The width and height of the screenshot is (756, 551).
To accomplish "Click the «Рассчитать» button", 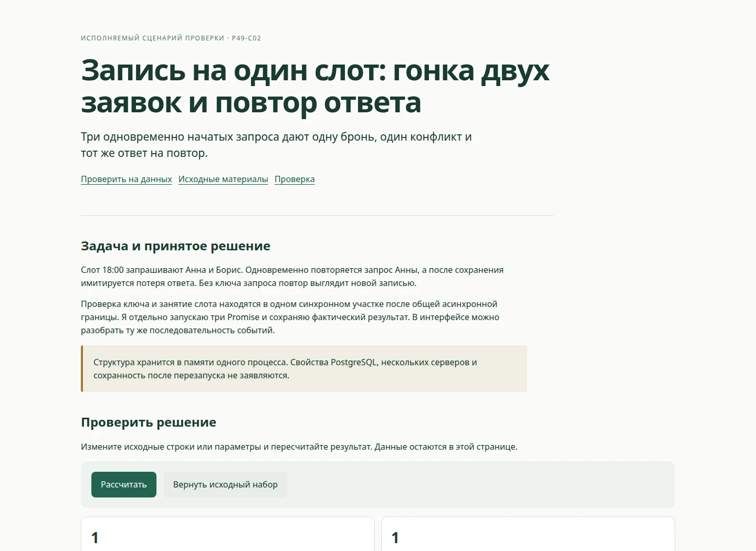I will pos(124,484).
